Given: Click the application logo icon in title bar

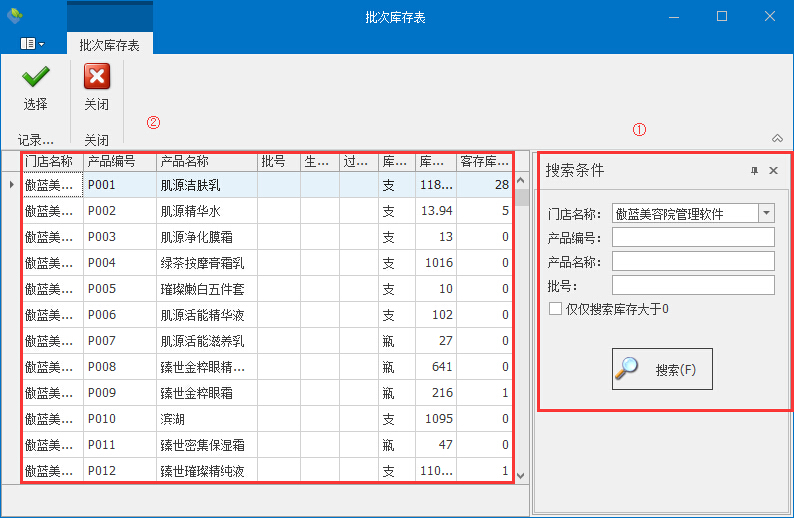Looking at the screenshot, I should [x=15, y=16].
